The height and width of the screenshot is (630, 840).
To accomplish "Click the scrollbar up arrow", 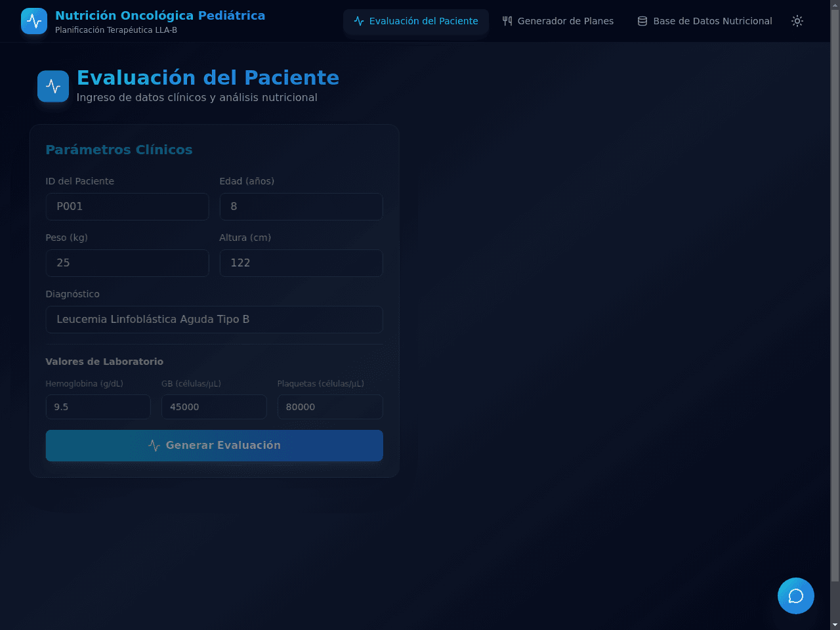I will tap(835, 5).
